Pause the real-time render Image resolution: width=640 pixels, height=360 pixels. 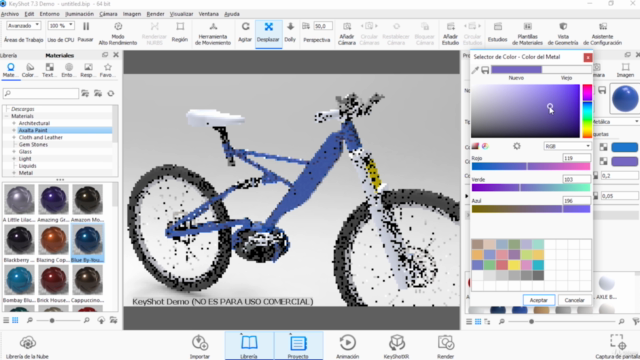[86, 32]
